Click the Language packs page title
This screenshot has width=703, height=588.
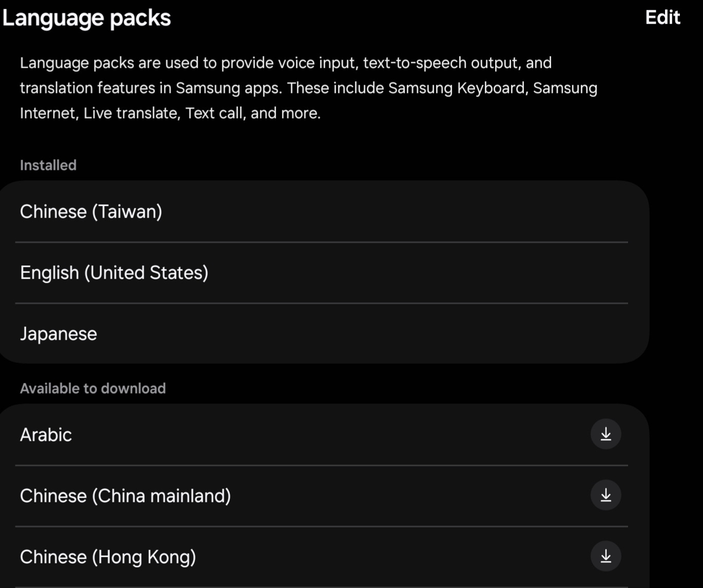tap(86, 18)
